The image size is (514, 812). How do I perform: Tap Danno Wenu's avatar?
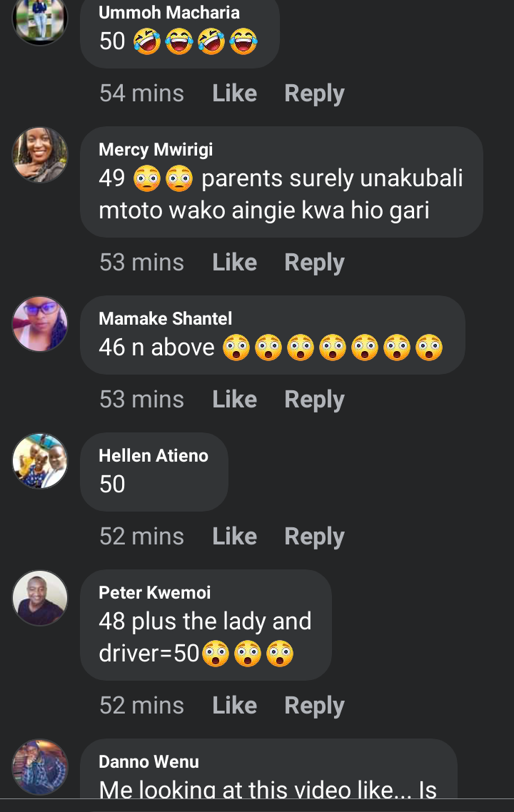coord(40,767)
